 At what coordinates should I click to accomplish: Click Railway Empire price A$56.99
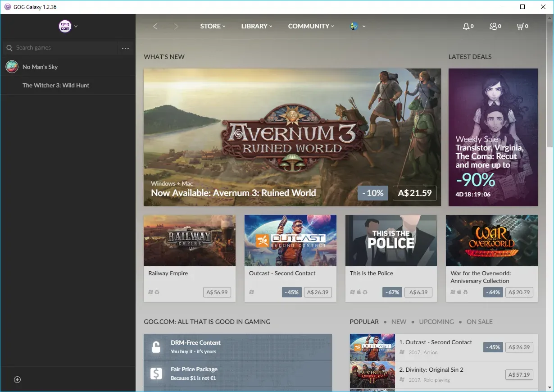217,292
